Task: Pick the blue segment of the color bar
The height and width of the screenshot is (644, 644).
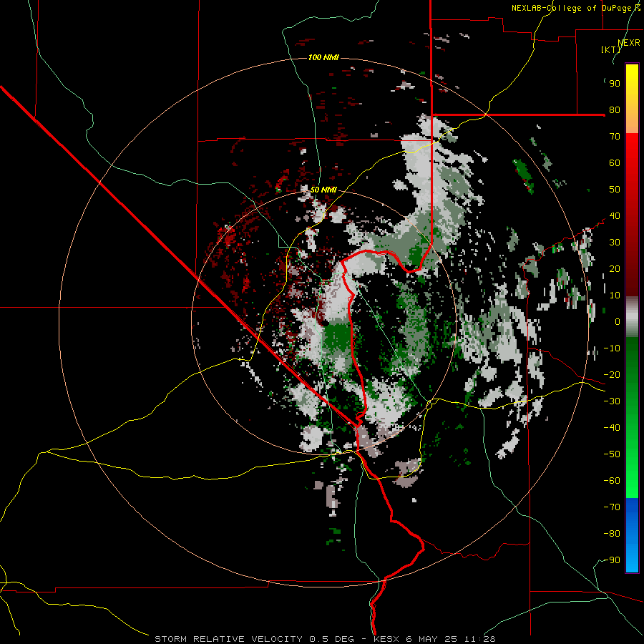Action: (x=632, y=535)
